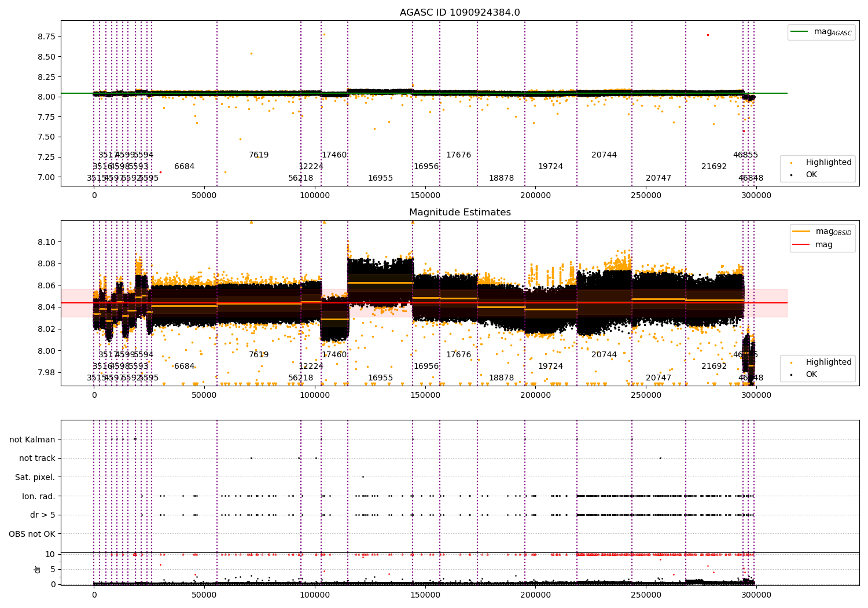This screenshot has height=608, width=868.
Task: Click the red 'mag' legend line
Action: tap(801, 244)
